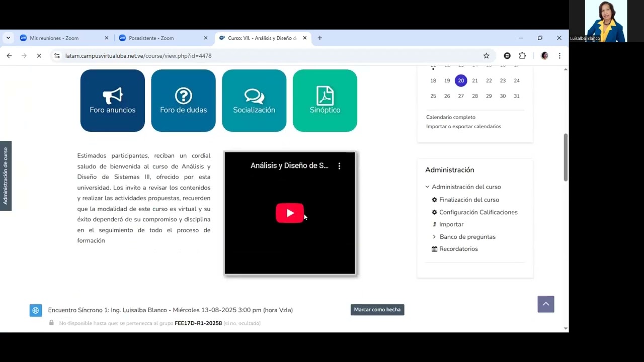This screenshot has height=362, width=644.
Task: Go back to previous page
Action: pos(9,56)
